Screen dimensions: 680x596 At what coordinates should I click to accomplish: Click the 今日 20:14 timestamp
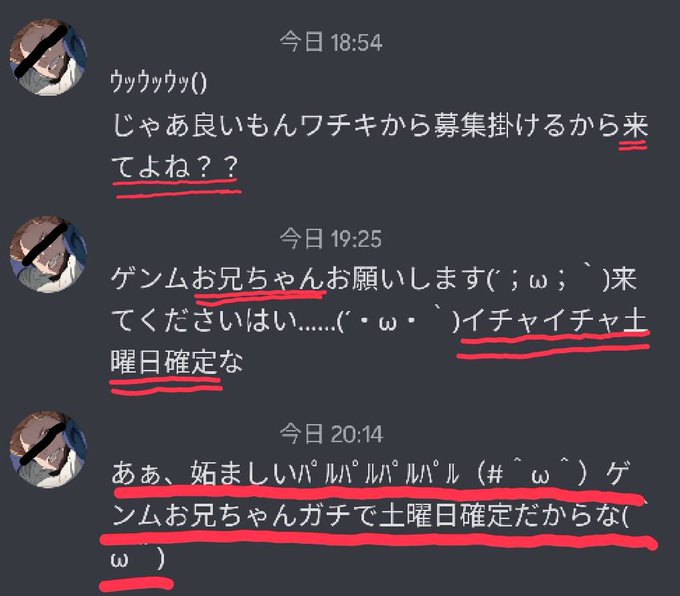pyautogui.click(x=331, y=434)
